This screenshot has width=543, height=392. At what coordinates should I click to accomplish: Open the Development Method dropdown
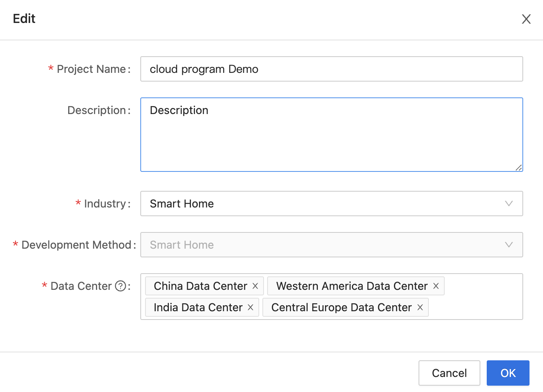[x=331, y=245]
